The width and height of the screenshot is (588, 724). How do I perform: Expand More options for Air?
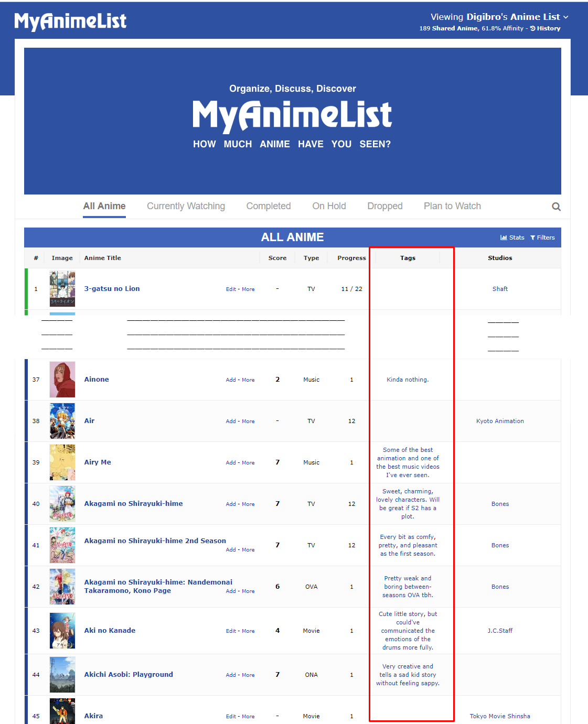tap(248, 422)
